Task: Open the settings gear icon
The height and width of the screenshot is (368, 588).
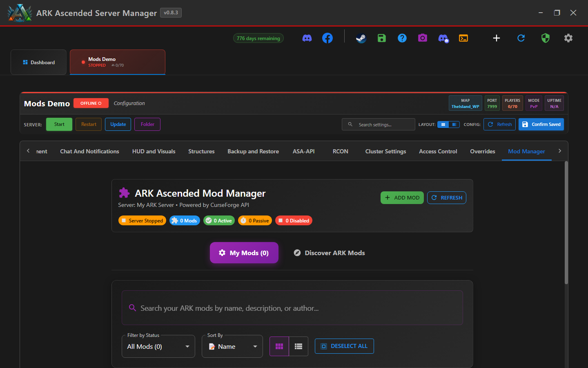Action: [568, 38]
